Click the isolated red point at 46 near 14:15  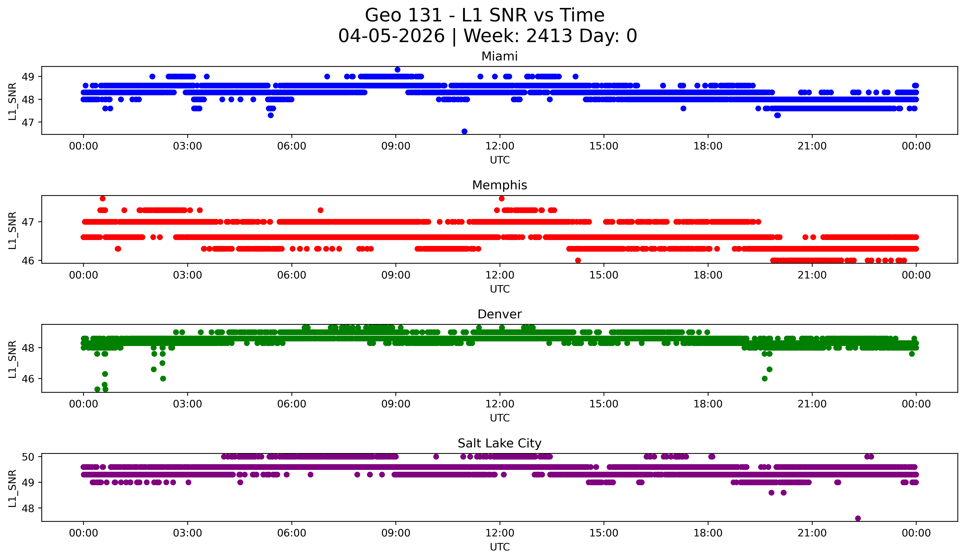click(578, 260)
